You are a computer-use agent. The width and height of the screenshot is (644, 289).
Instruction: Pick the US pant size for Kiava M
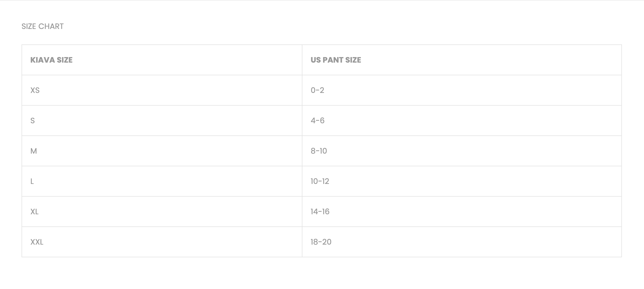319,151
